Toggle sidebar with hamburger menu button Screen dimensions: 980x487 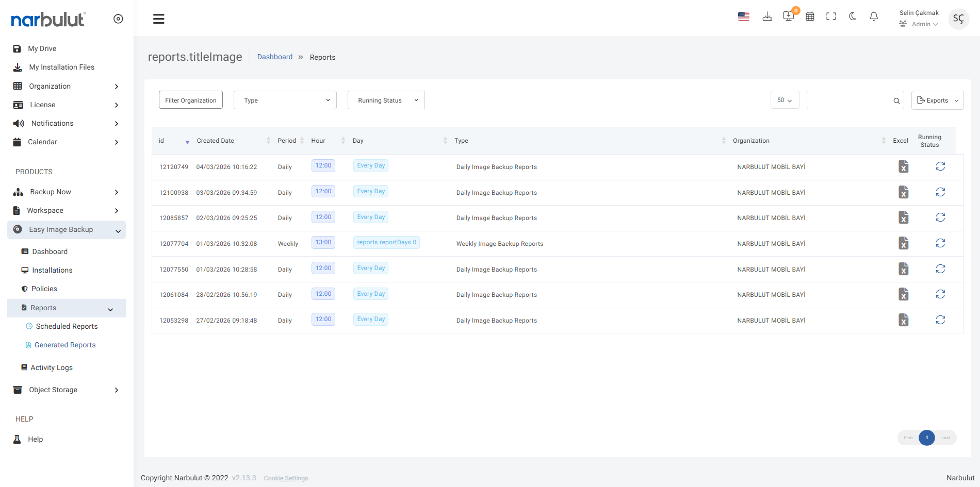[x=159, y=19]
